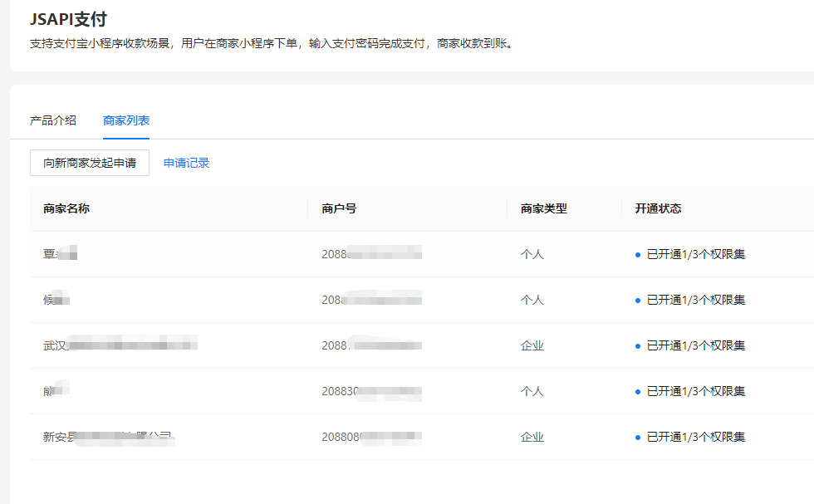
Task: Click 已开通1/3个权限集 status in 候 row
Action: click(x=695, y=300)
